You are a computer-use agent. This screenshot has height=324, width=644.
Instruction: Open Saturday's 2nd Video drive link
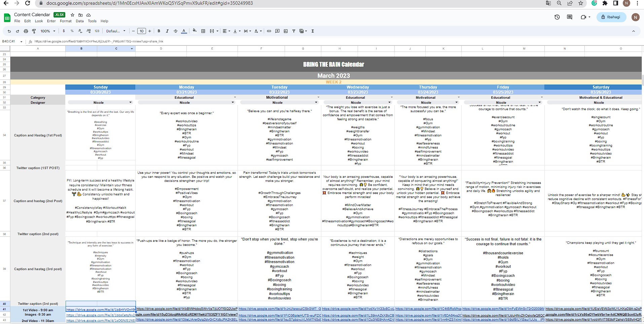(x=593, y=320)
